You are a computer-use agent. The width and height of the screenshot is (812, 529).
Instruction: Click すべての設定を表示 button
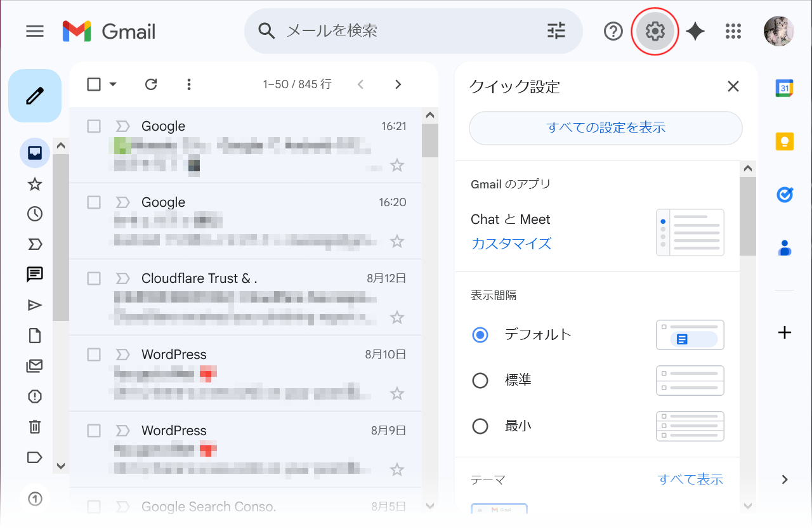click(x=606, y=127)
